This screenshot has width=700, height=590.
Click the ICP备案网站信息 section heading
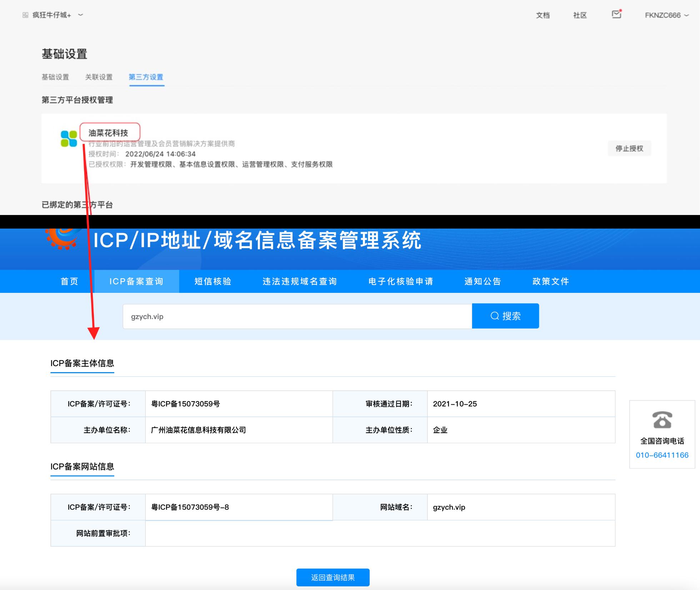pos(82,466)
